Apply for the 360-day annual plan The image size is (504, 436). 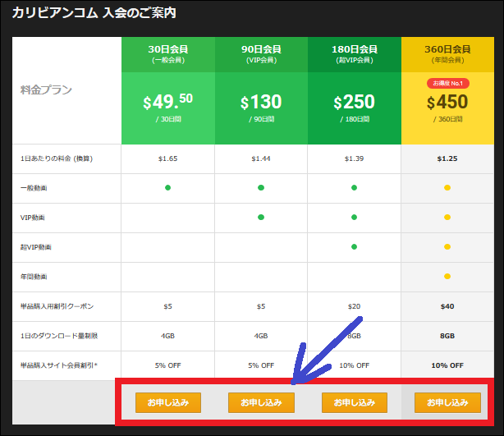(447, 402)
